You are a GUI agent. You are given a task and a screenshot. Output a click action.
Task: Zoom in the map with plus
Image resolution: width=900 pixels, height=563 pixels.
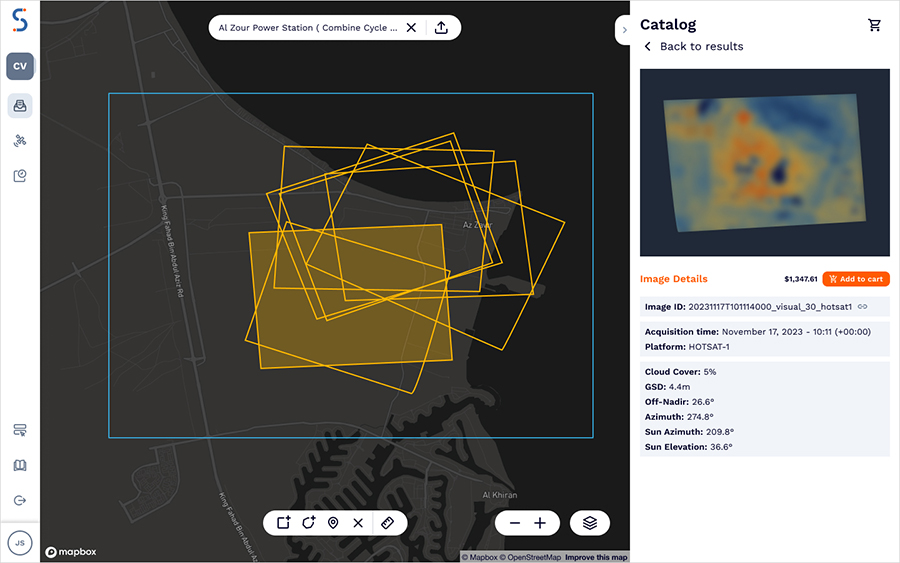click(x=540, y=523)
